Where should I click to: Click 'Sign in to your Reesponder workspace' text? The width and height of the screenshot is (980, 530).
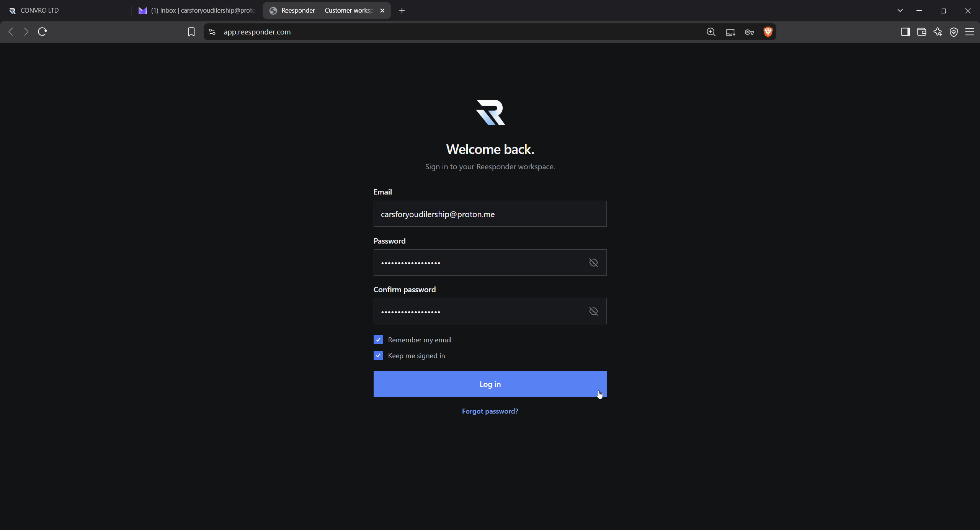tap(490, 167)
